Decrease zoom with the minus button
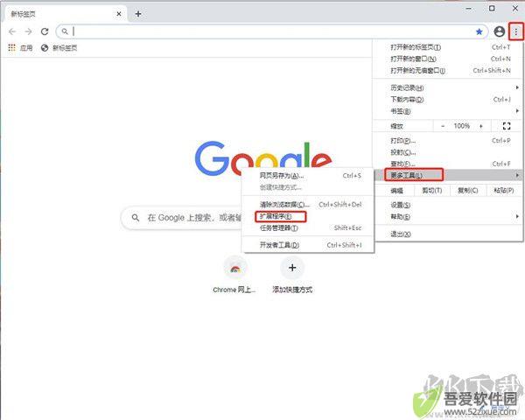Viewport: 525px width, 420px height. (x=443, y=126)
